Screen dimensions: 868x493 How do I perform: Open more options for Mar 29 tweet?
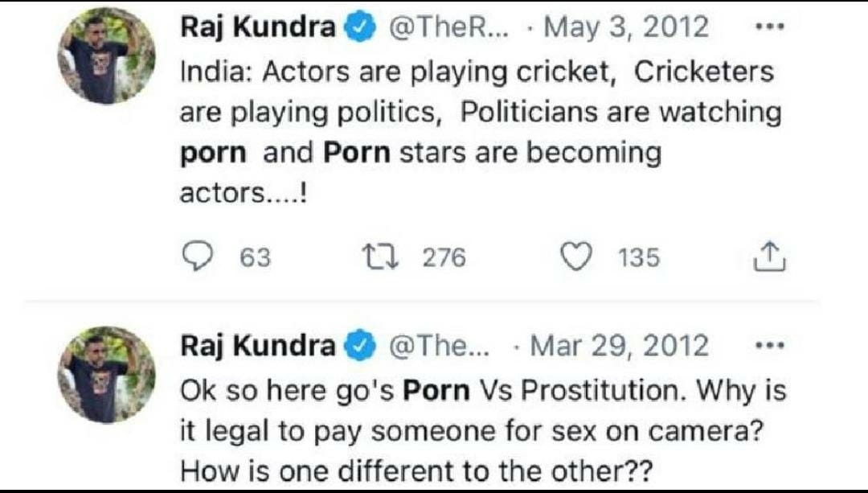pyautogui.click(x=769, y=345)
